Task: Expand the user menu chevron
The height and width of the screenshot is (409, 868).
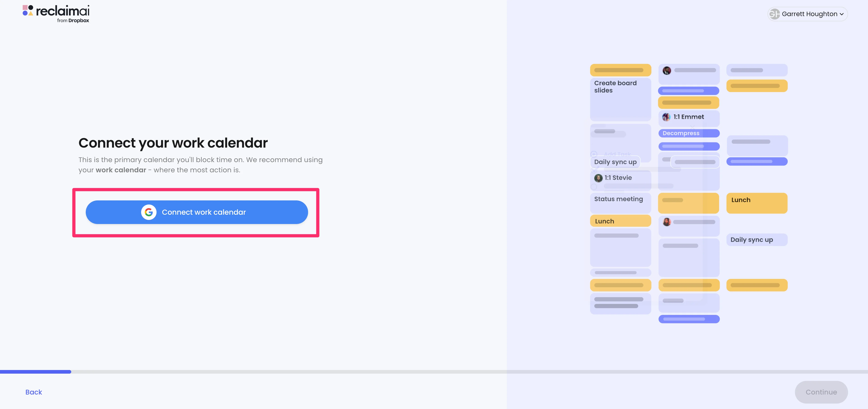Action: [842, 14]
